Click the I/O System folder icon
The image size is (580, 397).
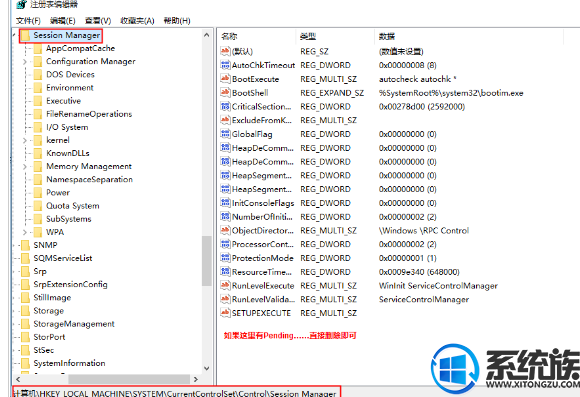[38, 127]
